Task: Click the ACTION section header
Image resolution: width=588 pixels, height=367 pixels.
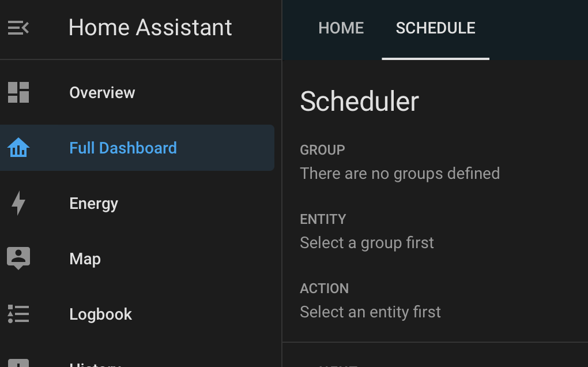Action: point(324,289)
